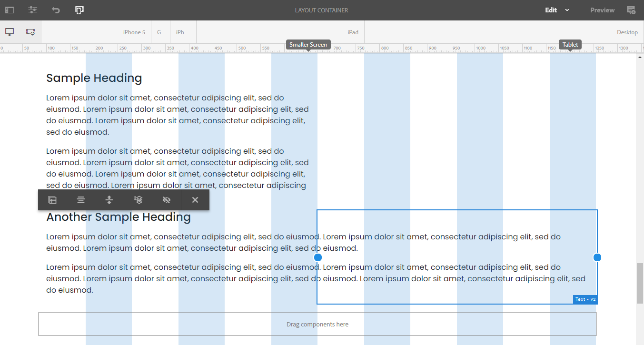Viewport: 644px width, 345px height.
Task: Click the Another Sample Heading text
Action: tap(119, 217)
